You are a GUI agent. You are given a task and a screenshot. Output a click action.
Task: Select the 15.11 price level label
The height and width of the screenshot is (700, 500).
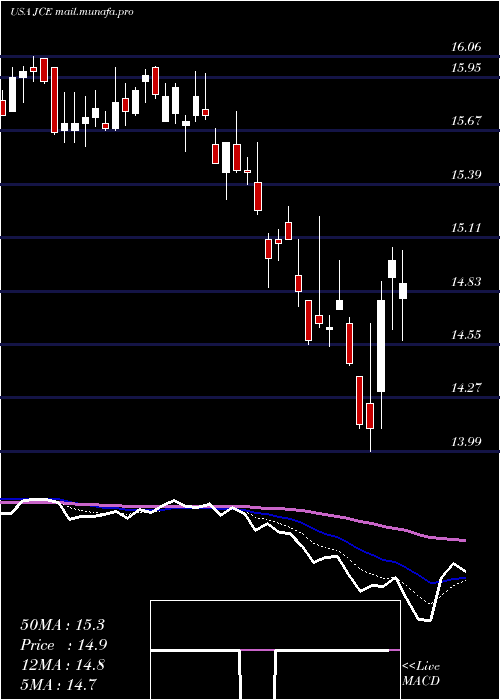[x=466, y=228]
